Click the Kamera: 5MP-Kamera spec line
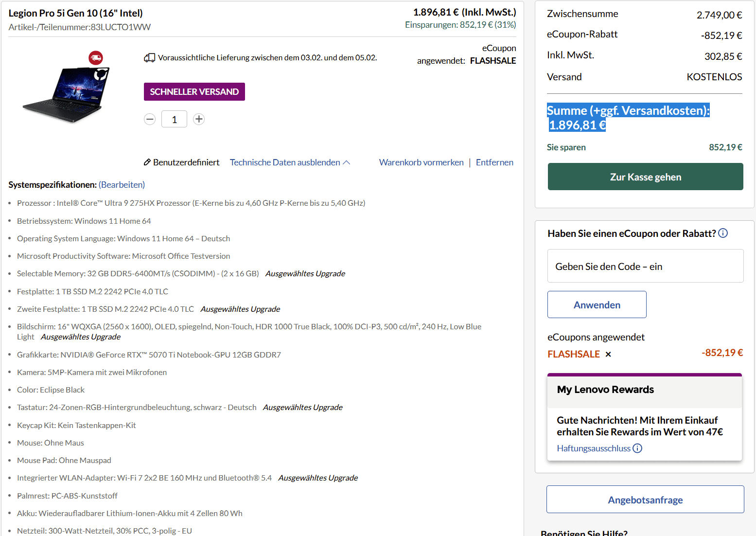 (x=92, y=373)
